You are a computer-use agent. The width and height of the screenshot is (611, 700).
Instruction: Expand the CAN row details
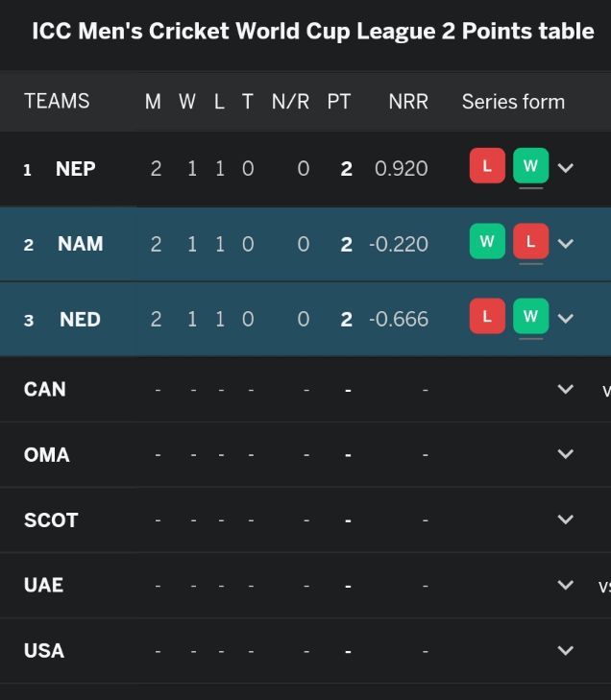pyautogui.click(x=566, y=389)
